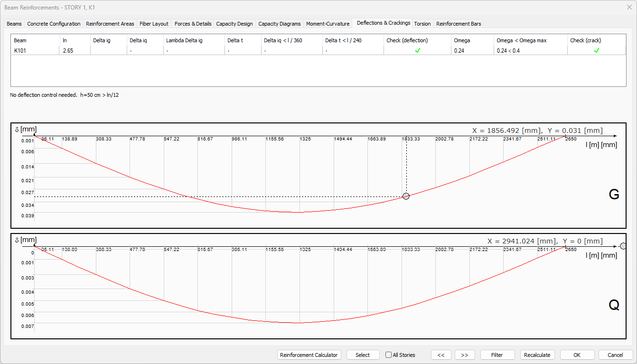Click the Beam column header

pyautogui.click(x=35, y=40)
